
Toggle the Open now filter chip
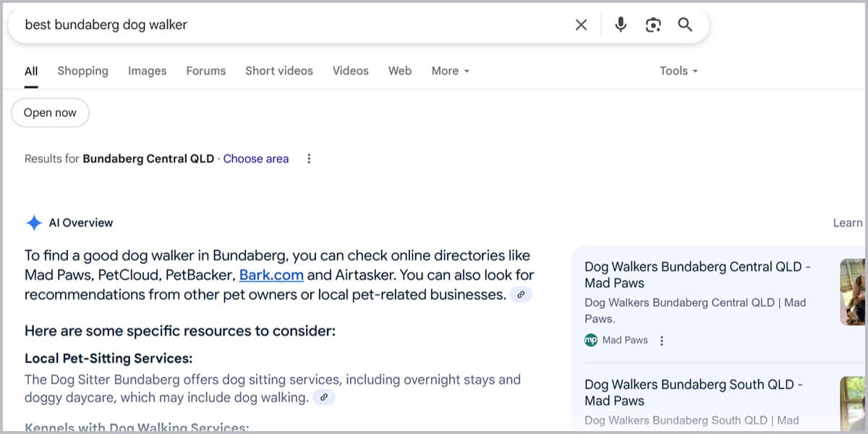pos(50,113)
